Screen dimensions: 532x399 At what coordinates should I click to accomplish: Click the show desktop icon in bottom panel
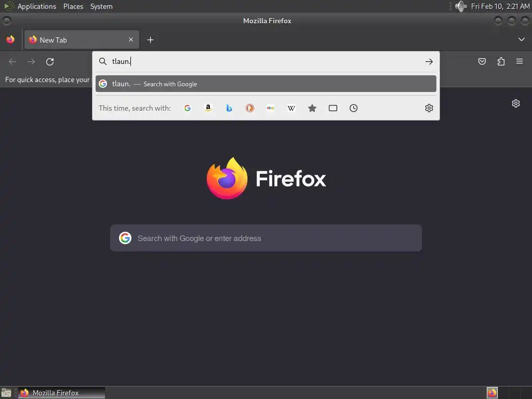[x=6, y=393]
